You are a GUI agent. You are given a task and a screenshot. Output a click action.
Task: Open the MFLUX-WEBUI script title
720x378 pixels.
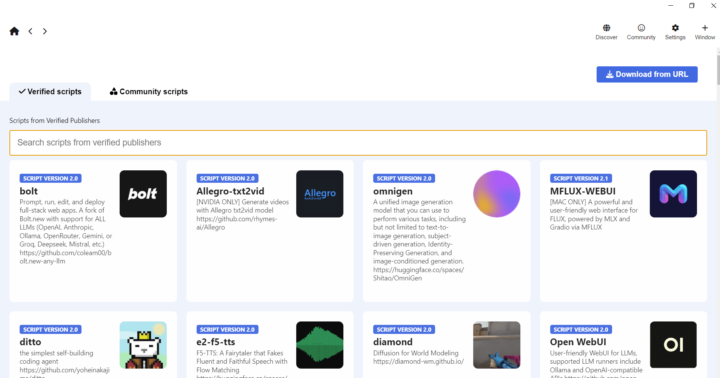[x=583, y=191]
